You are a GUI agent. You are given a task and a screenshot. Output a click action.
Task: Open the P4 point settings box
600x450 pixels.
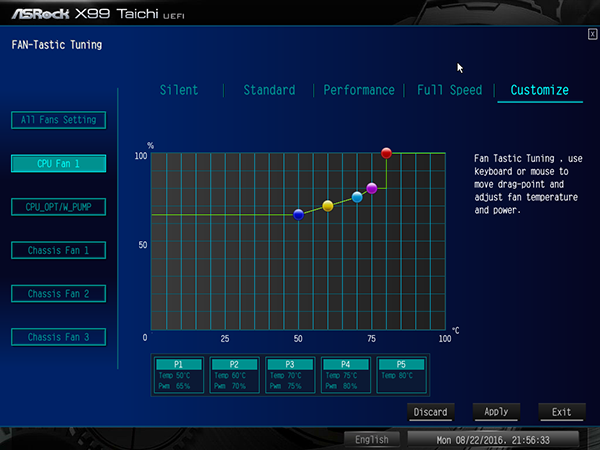coord(346,375)
